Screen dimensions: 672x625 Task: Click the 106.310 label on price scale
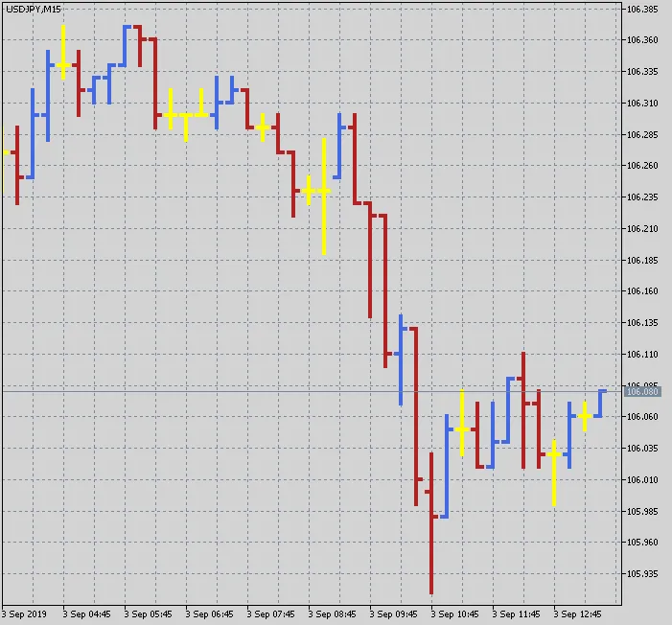point(641,104)
